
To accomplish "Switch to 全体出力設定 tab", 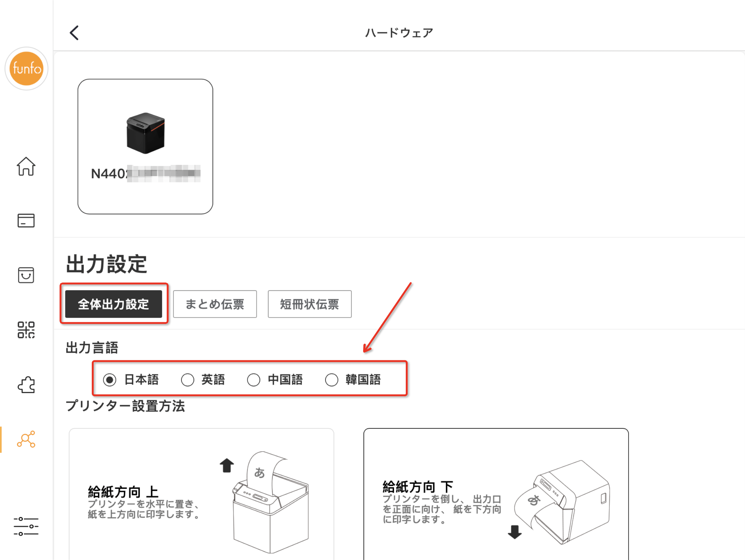I will pos(114,304).
